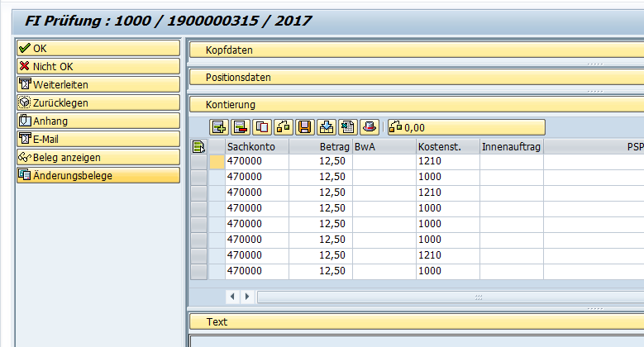Select the last table row via row selector

click(198, 272)
